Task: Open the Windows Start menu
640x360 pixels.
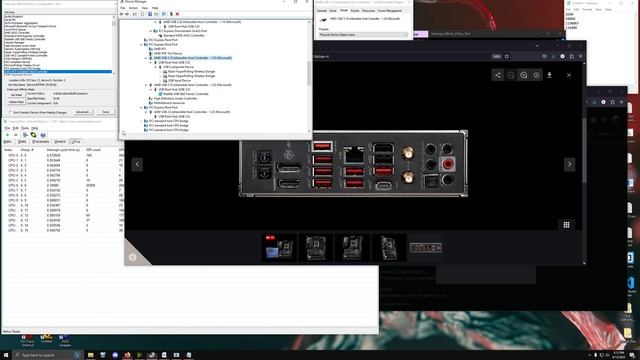Action: [6, 355]
